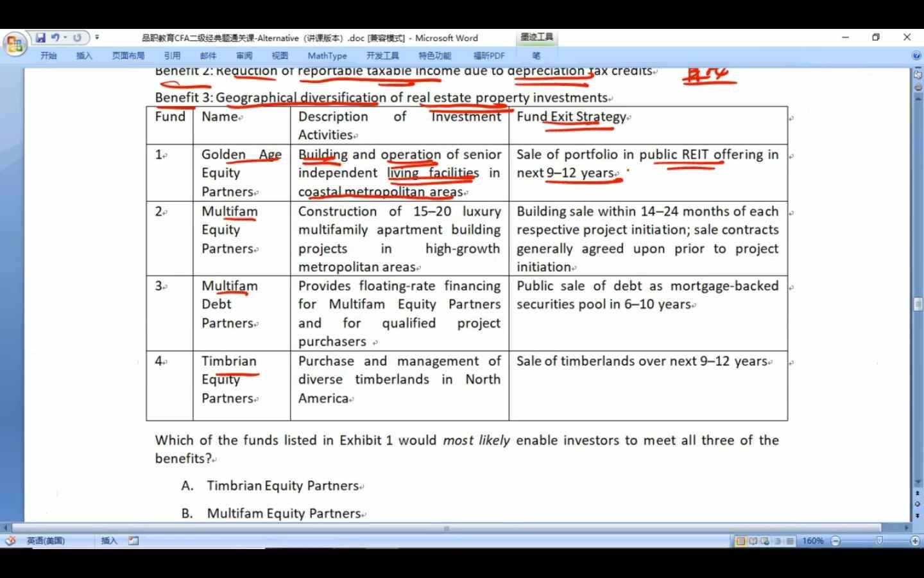The height and width of the screenshot is (578, 924).
Task: Click the horizontal scrollbar right arrow
Action: [907, 528]
